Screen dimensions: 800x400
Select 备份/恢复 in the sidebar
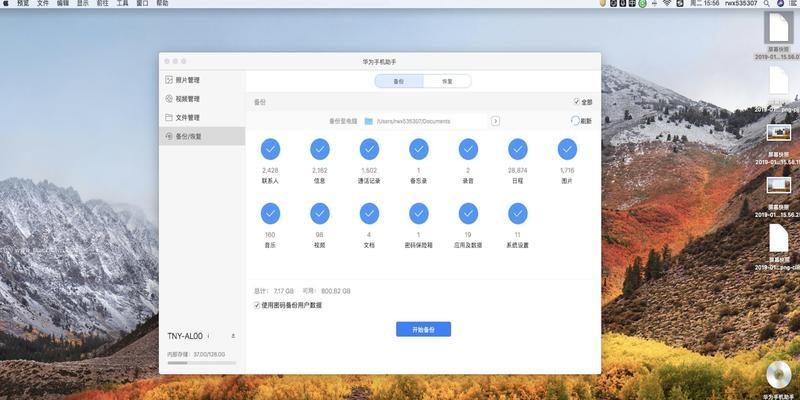[x=202, y=137]
